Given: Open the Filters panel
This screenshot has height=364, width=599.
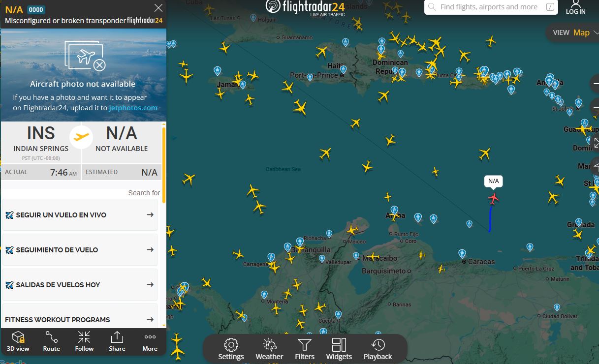Looking at the screenshot, I should click(x=305, y=349).
